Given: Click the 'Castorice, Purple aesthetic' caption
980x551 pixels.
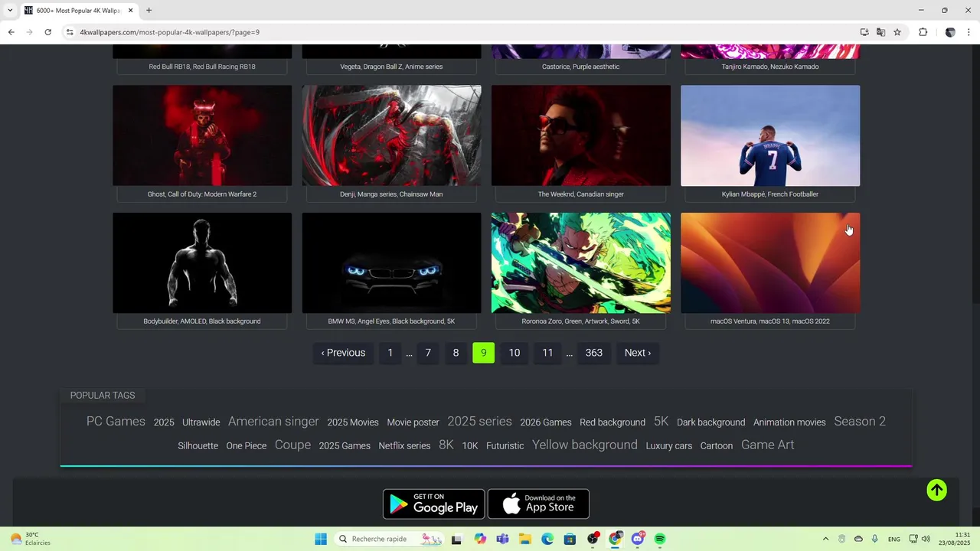Looking at the screenshot, I should tap(581, 67).
